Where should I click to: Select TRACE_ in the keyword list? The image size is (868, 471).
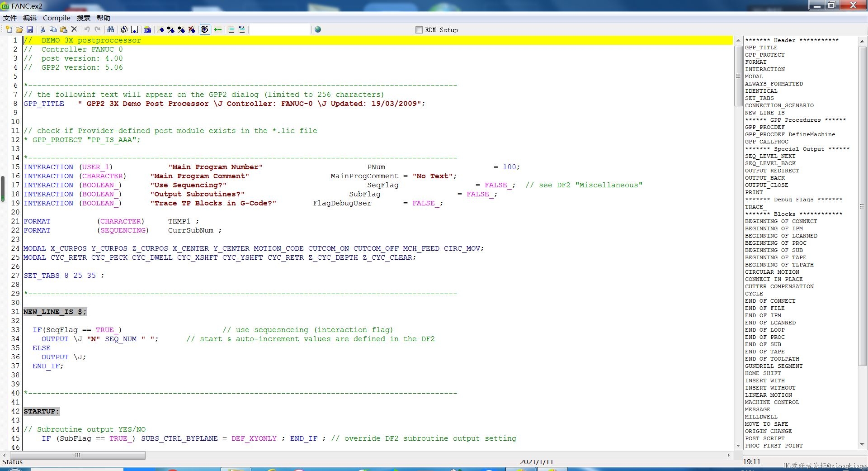coord(756,207)
